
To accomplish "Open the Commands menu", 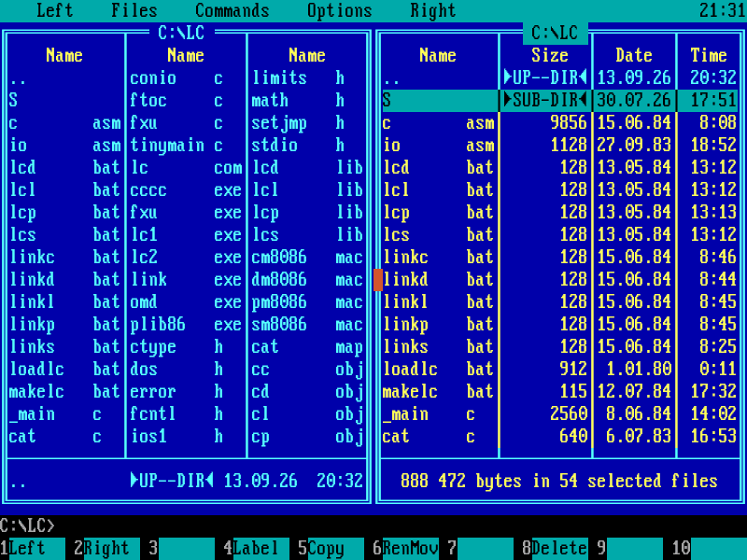I will pos(232,10).
